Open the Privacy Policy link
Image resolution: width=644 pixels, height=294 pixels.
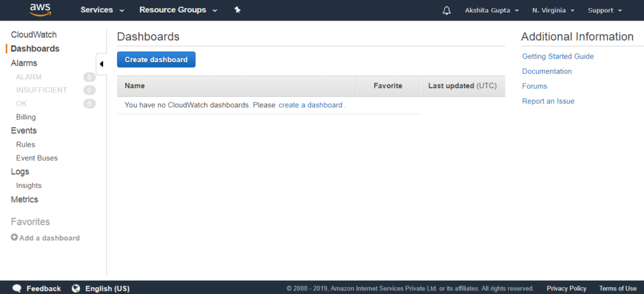(567, 288)
